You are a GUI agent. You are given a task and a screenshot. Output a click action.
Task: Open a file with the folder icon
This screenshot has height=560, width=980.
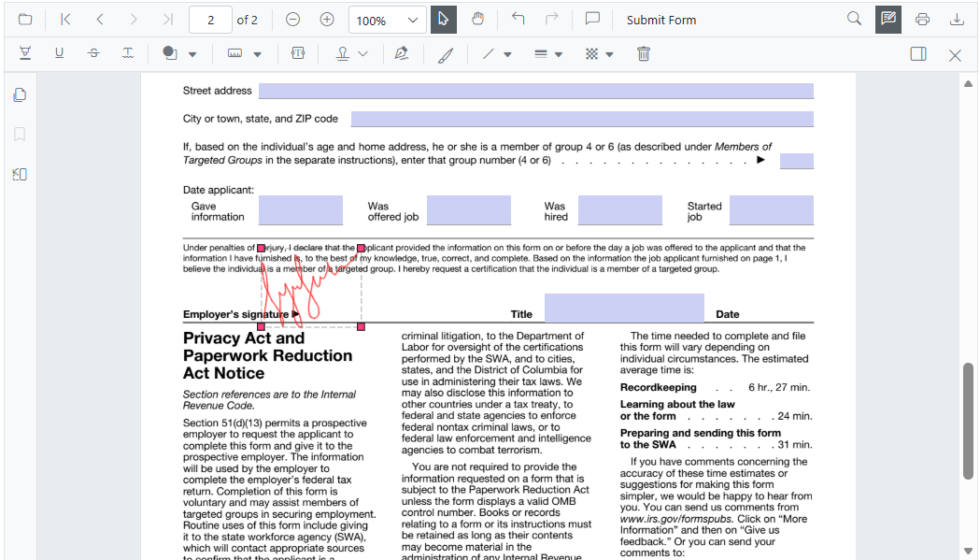coord(25,20)
